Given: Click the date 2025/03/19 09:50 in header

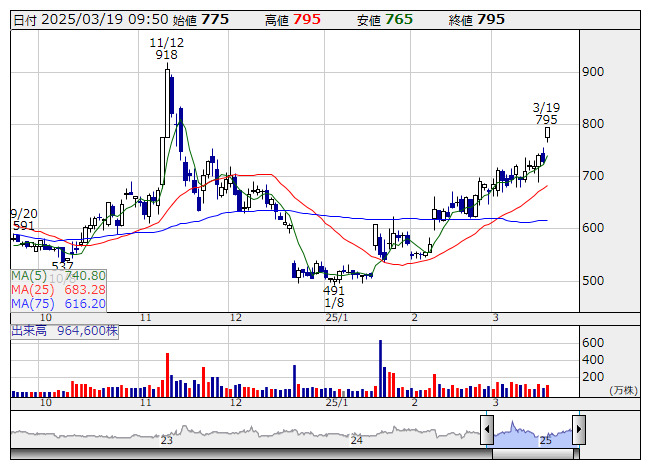Looking at the screenshot, I should click(x=106, y=19).
